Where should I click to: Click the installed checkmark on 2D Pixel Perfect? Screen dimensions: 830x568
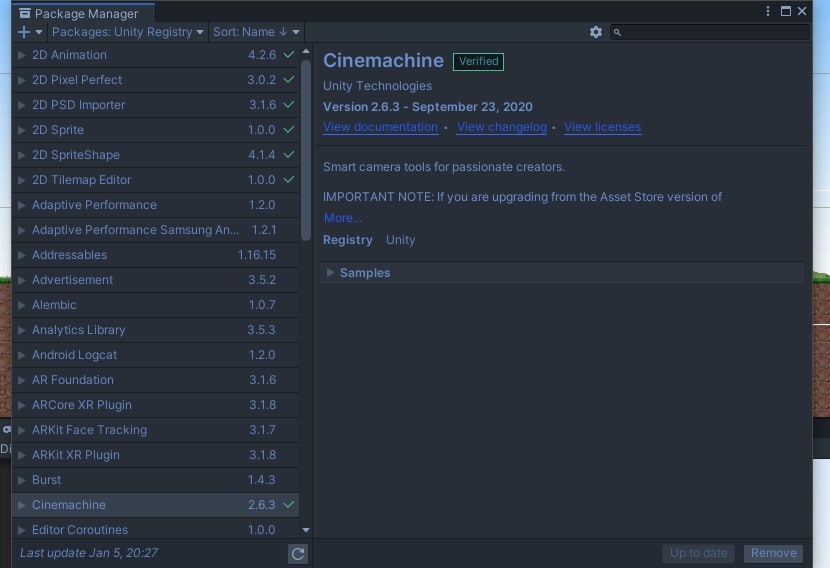(x=288, y=79)
